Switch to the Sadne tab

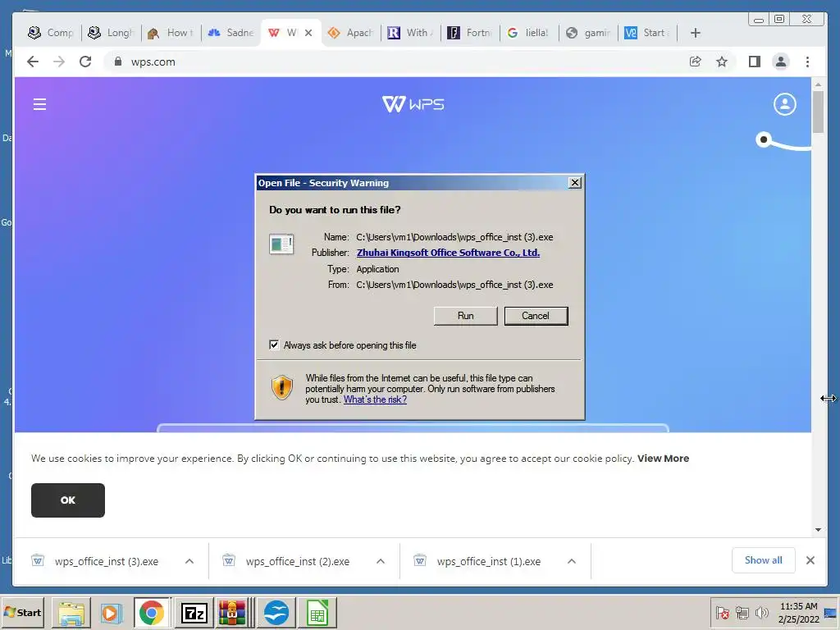(231, 33)
